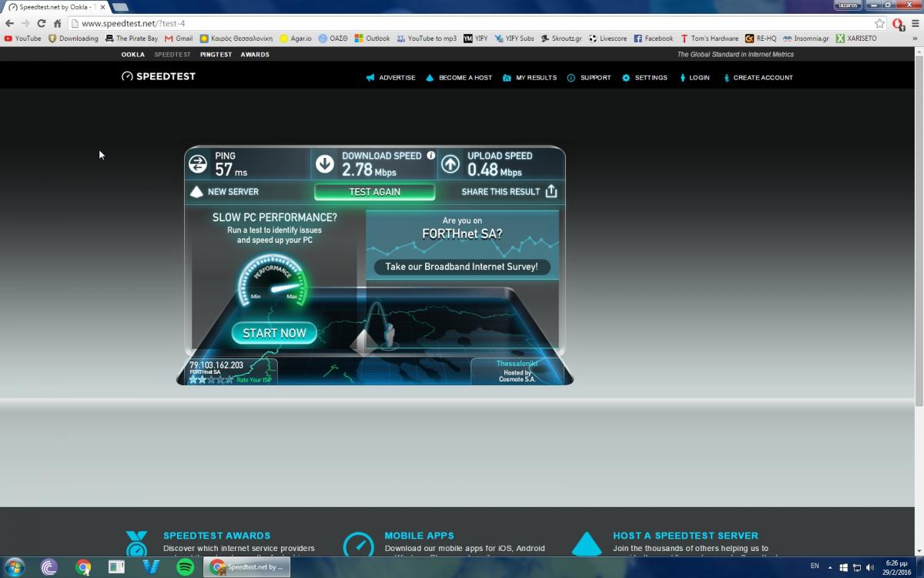The image size is (924, 578).
Task: Open HOST A SPEEDTEST SERVER link
Action: click(685, 536)
